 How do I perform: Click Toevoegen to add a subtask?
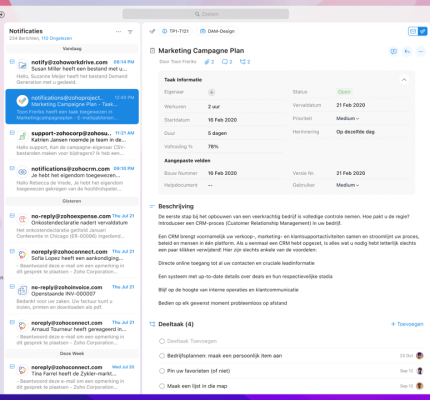point(407,324)
